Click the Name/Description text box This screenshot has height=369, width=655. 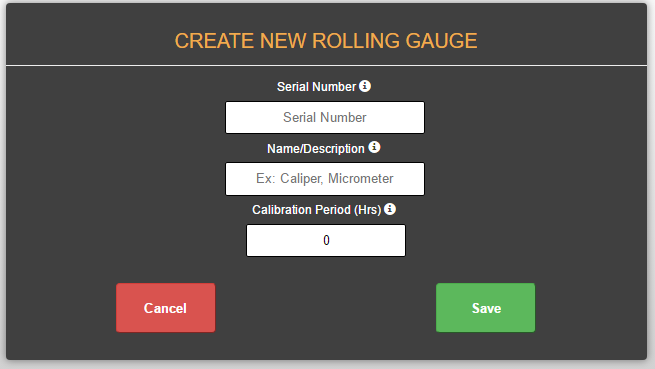[x=325, y=179]
